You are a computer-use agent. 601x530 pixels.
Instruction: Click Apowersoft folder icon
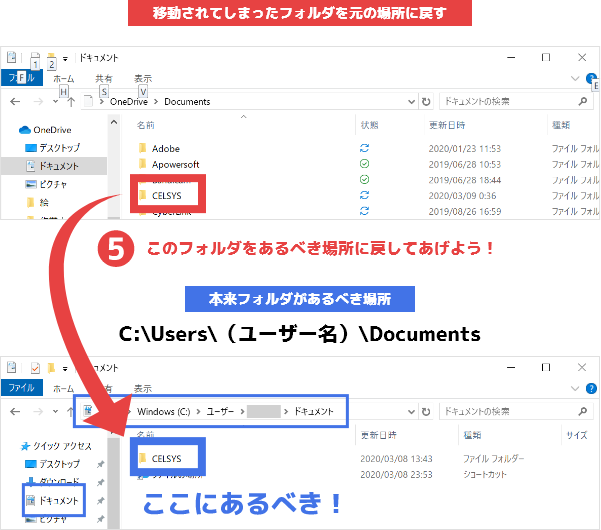[x=142, y=164]
